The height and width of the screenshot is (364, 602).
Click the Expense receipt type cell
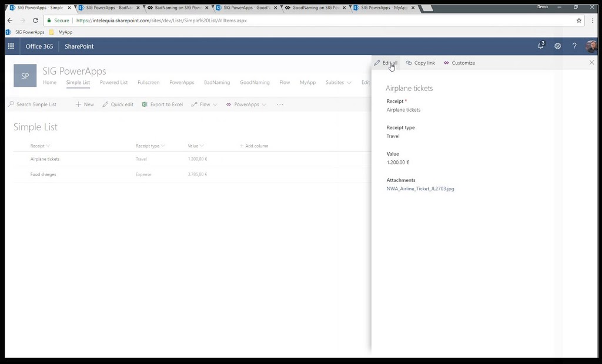143,174
